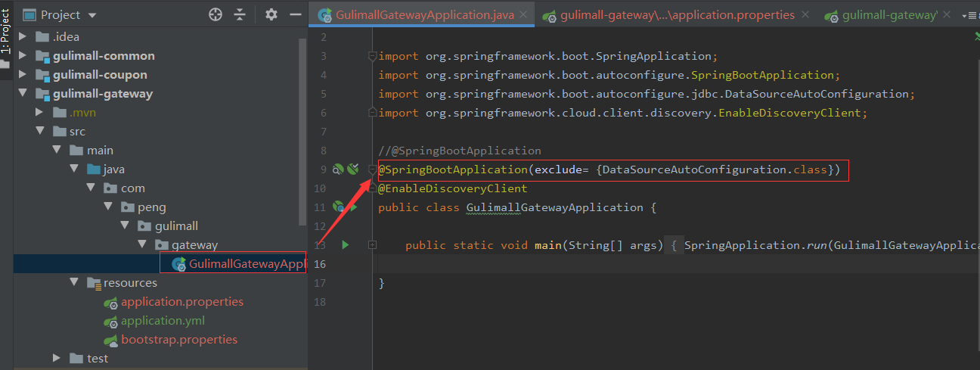The height and width of the screenshot is (370, 980).
Task: Run main method via green arrow line 13
Action: [346, 244]
